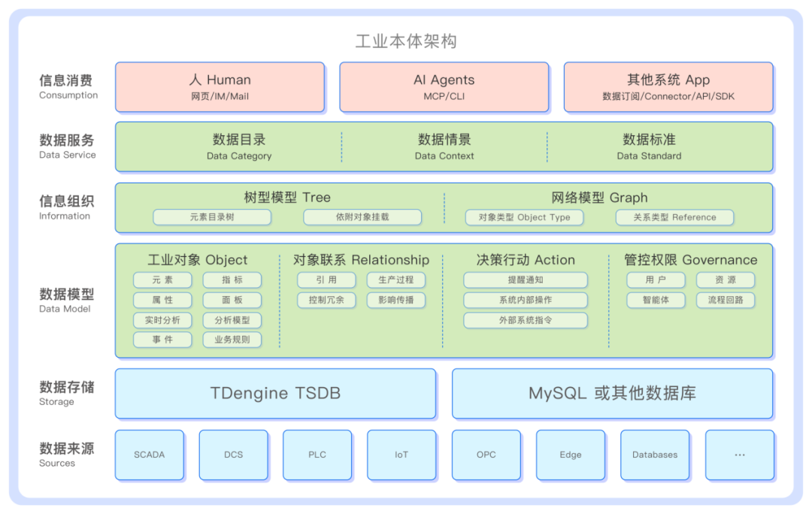Click the 外部系统指令 pill
The image size is (812, 514).
[x=526, y=320]
